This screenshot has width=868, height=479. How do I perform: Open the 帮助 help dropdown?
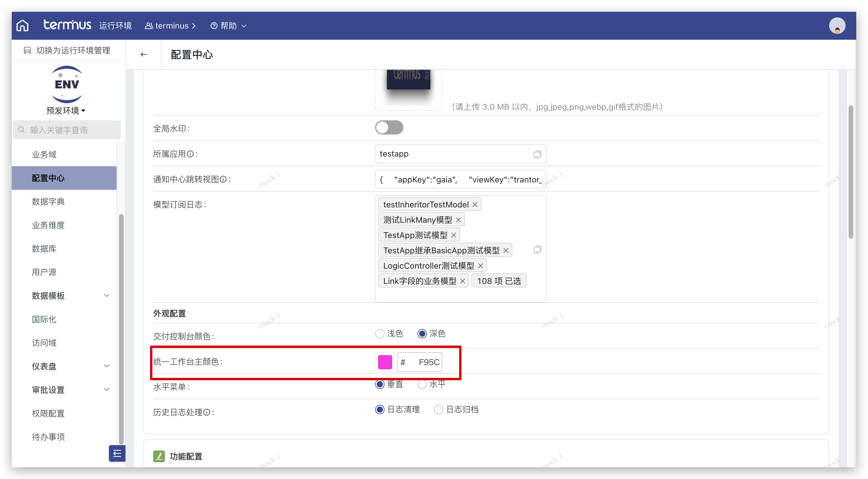point(228,26)
